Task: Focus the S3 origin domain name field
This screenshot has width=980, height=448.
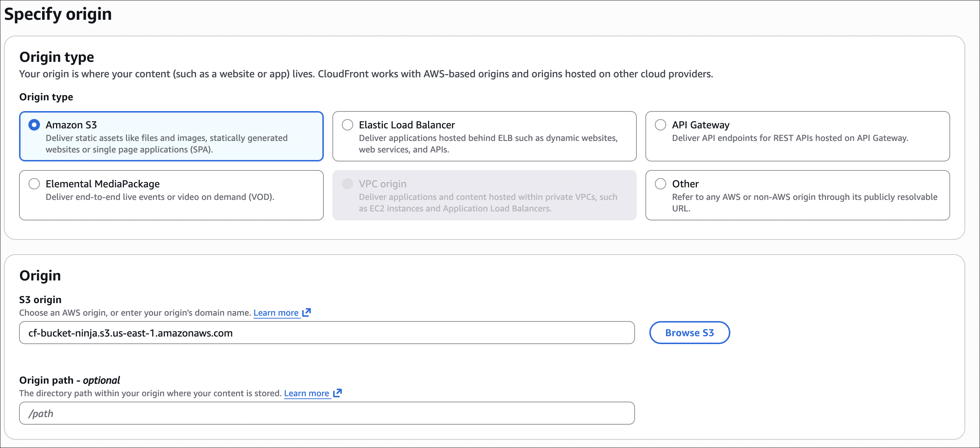Action: [326, 333]
